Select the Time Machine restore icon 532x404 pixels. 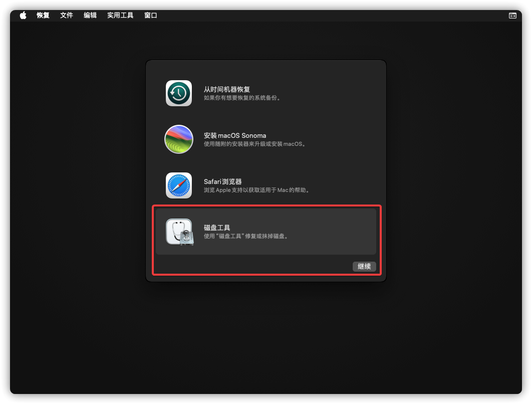(179, 93)
